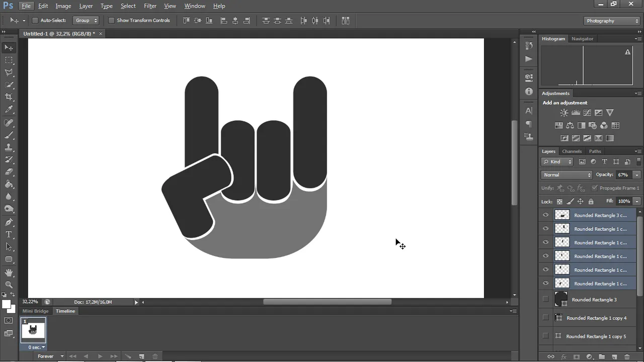This screenshot has width=644, height=362.
Task: Select the Eyedropper tool
Action: (x=9, y=110)
